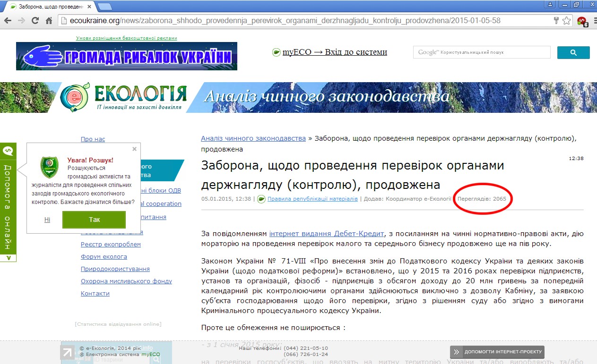This screenshot has width=597, height=364.
Task: Click phone number (044) 221-05-10
Action: click(306, 348)
